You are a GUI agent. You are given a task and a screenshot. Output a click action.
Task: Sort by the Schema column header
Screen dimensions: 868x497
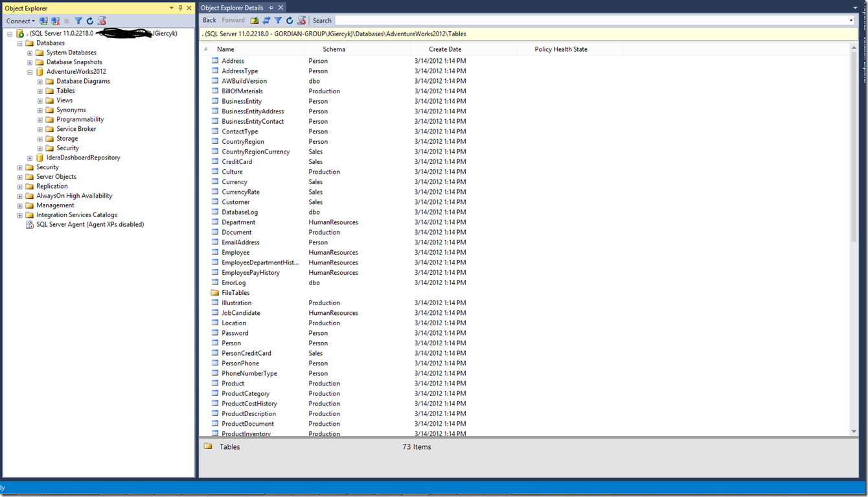click(x=358, y=49)
